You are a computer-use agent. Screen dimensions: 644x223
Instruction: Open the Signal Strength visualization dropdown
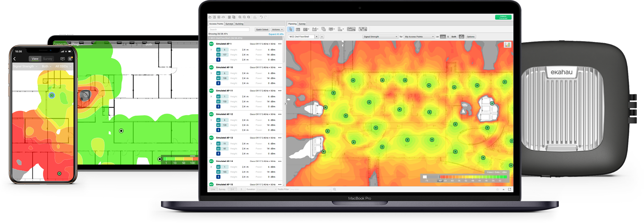[380, 37]
